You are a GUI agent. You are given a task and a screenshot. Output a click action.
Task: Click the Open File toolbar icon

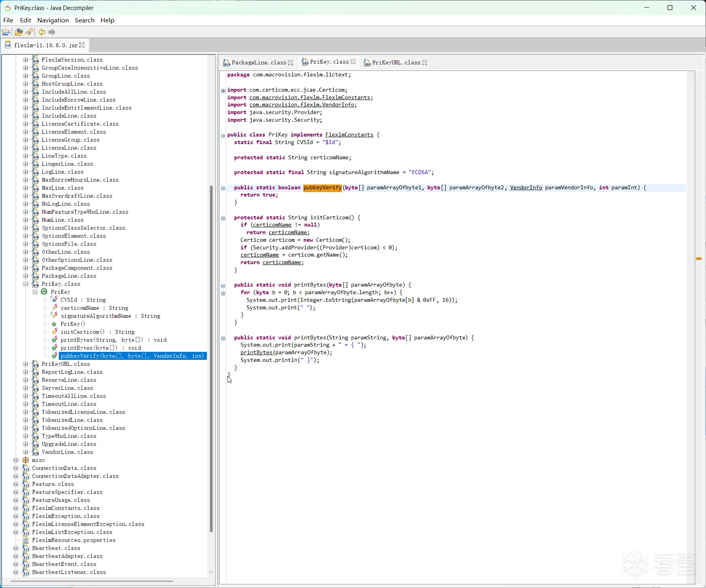tap(6, 32)
